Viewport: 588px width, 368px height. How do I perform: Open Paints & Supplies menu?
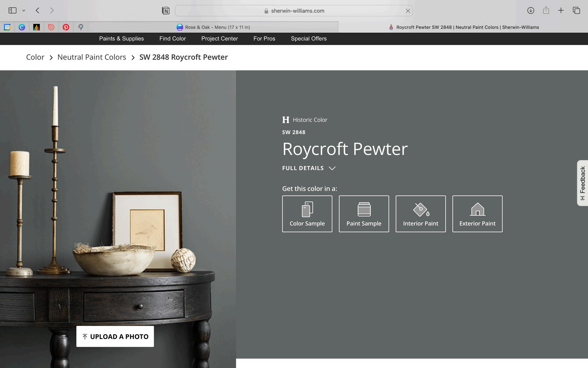click(121, 39)
